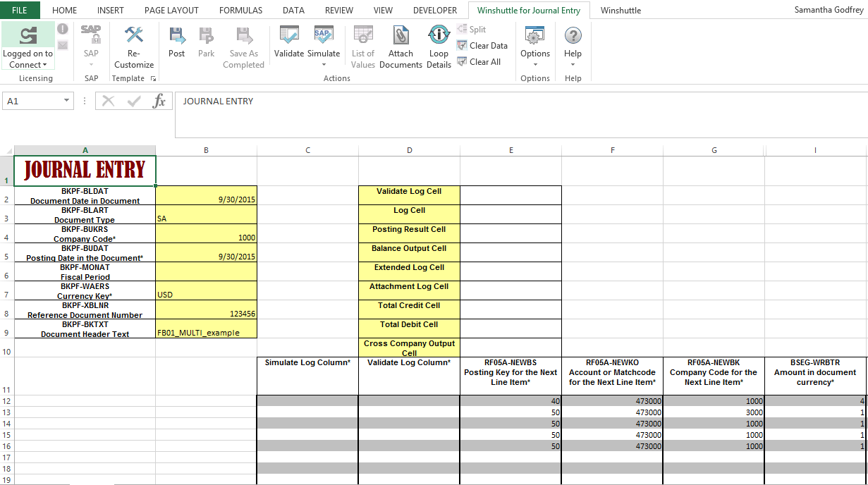Switch to the DATA tab
Viewport: 868px width, 485px height.
click(293, 10)
